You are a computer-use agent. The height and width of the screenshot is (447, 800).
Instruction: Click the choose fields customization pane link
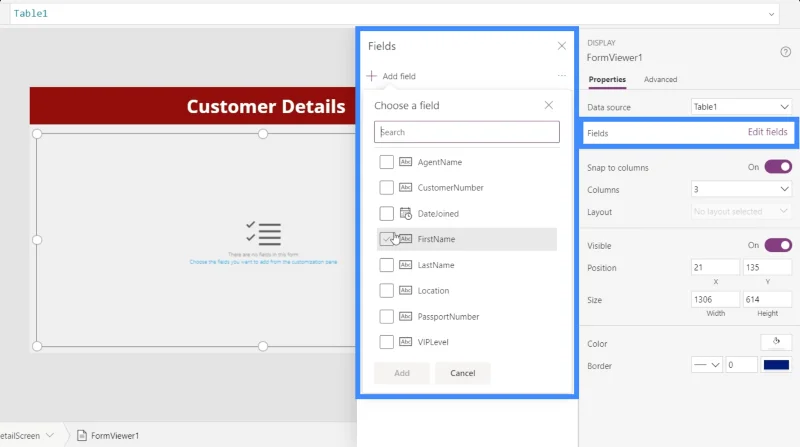pos(263,262)
